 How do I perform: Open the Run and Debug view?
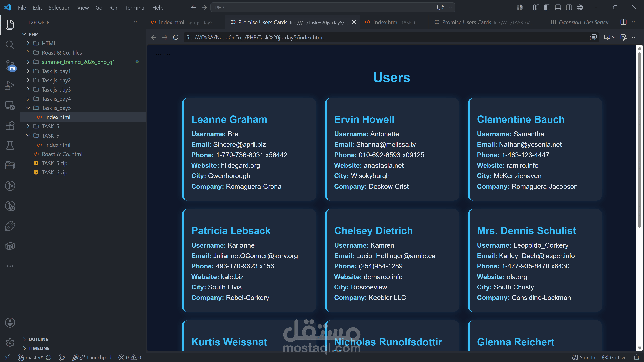click(x=10, y=85)
